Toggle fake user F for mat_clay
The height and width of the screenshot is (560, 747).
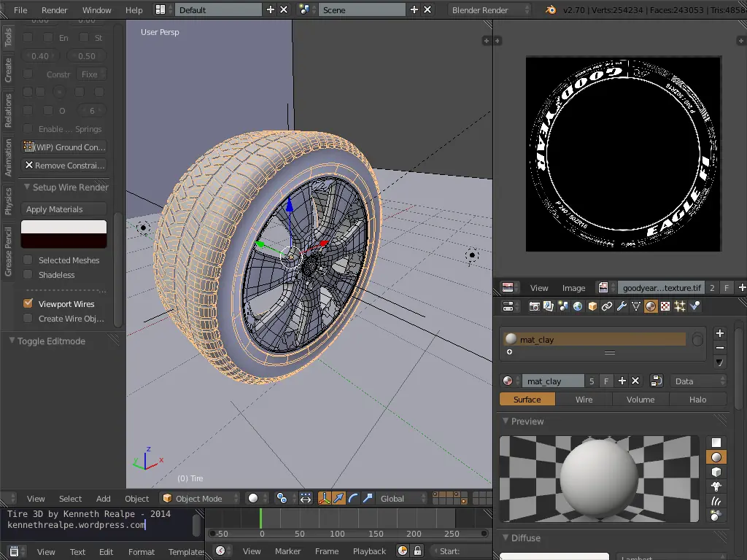[x=606, y=381]
